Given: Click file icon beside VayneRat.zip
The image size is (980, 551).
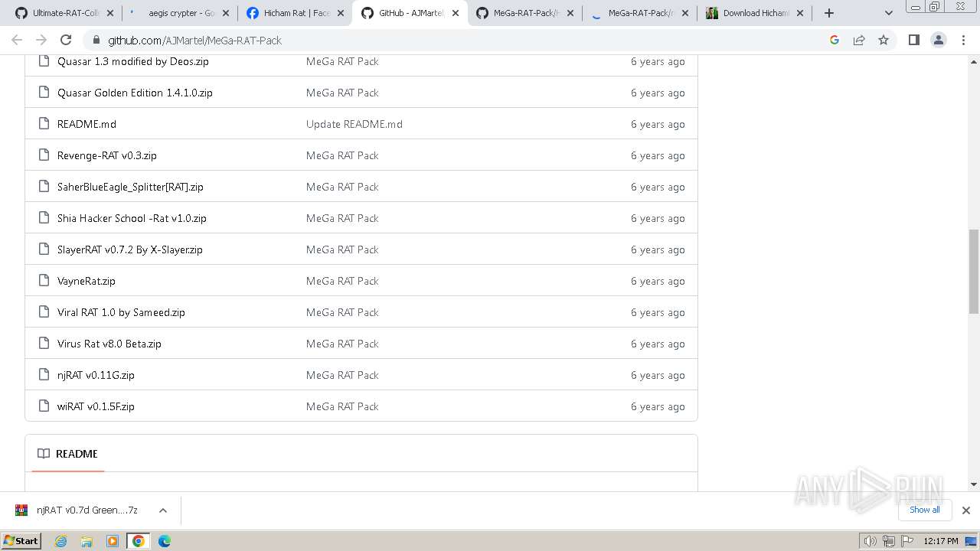Looking at the screenshot, I should point(44,280).
